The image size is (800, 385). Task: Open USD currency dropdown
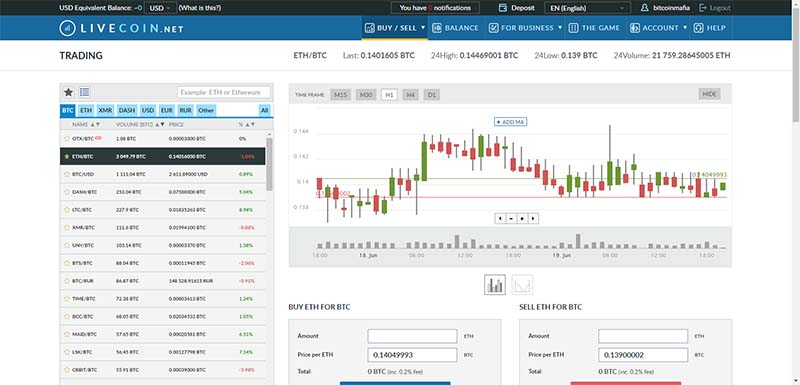[160, 8]
